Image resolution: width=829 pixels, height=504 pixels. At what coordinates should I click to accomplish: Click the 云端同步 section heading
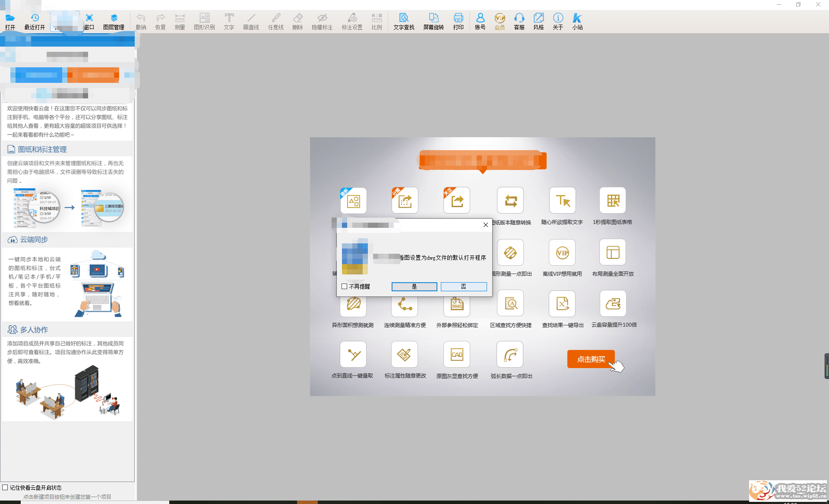pyautogui.click(x=34, y=239)
